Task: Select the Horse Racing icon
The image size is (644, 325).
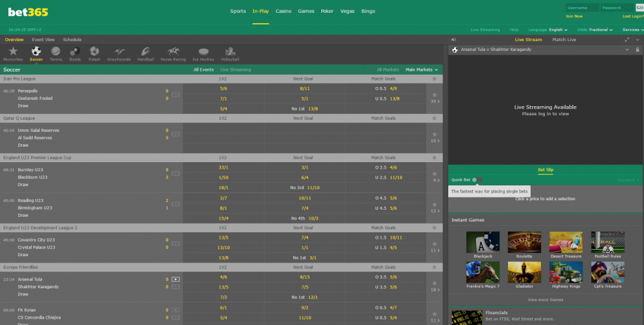Action: (x=173, y=51)
